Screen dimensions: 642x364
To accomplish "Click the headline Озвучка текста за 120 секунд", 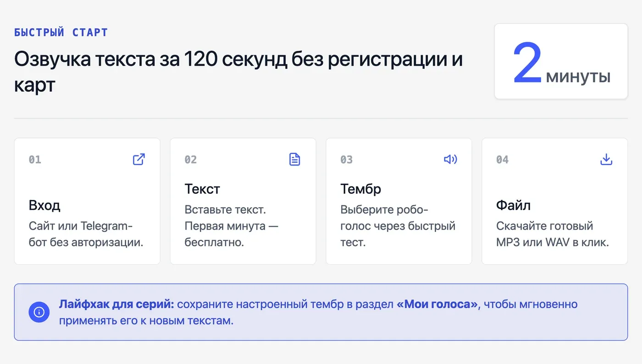I will [x=238, y=72].
